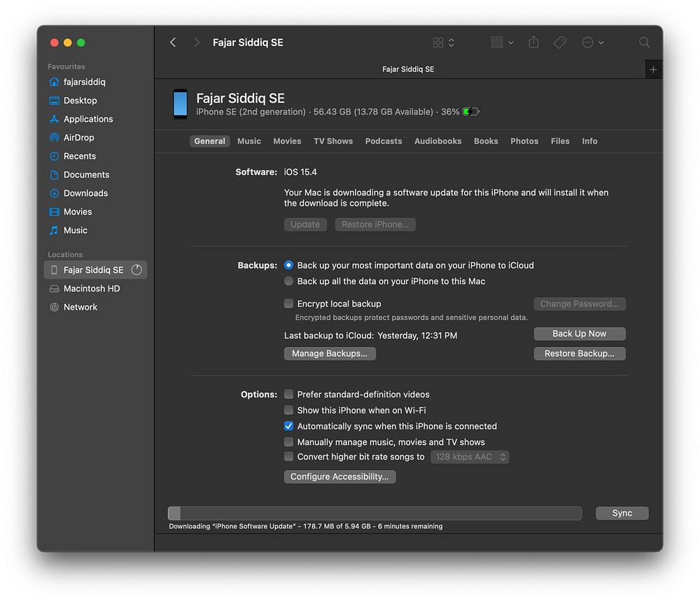Enable Show this iPhone when on Wi-Fi

click(289, 410)
